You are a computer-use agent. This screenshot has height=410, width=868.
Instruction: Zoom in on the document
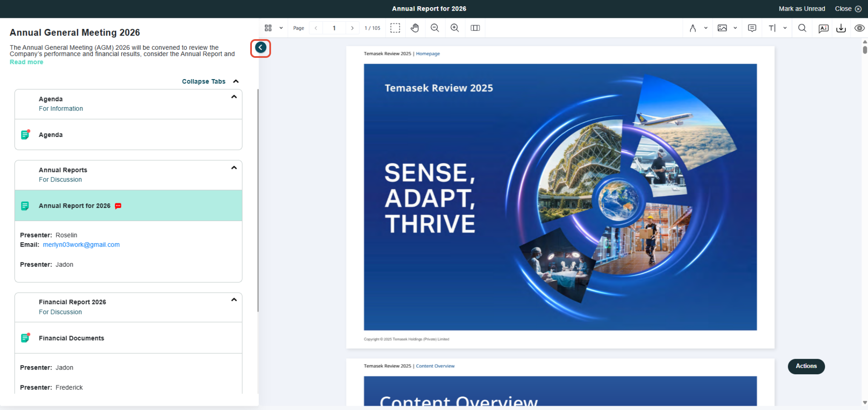tap(455, 28)
